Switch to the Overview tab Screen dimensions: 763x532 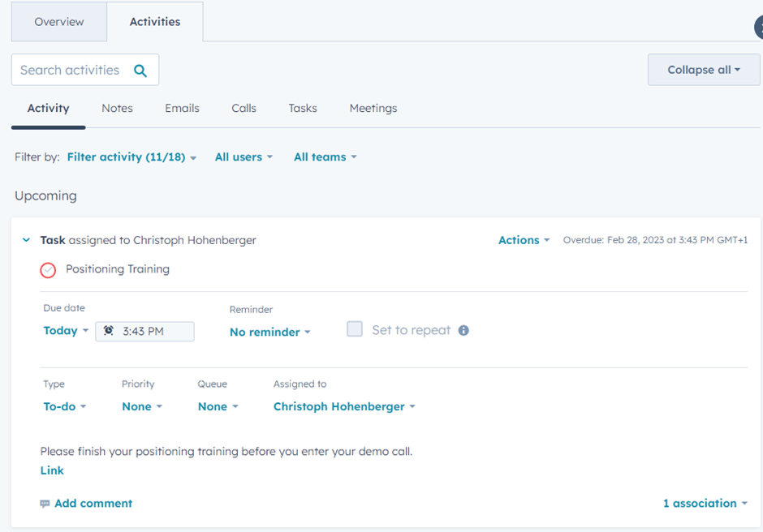(58, 22)
